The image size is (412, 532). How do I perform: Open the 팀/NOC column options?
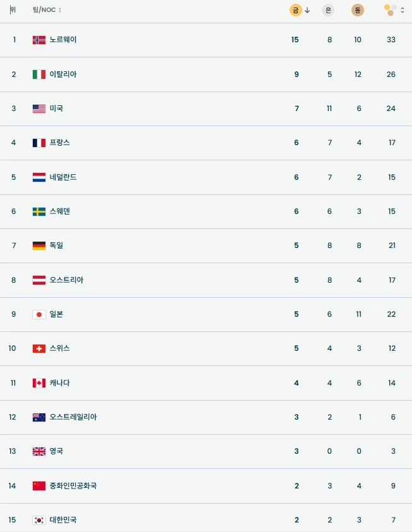point(60,10)
